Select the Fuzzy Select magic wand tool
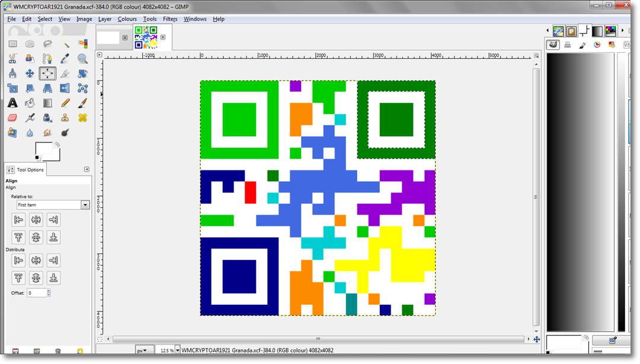Image resolution: width=640 pixels, height=364 pixels. (x=65, y=44)
